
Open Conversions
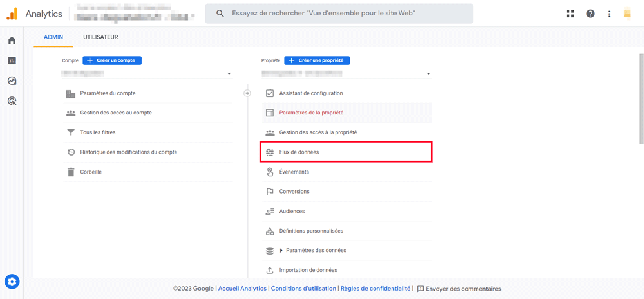tap(347, 192)
